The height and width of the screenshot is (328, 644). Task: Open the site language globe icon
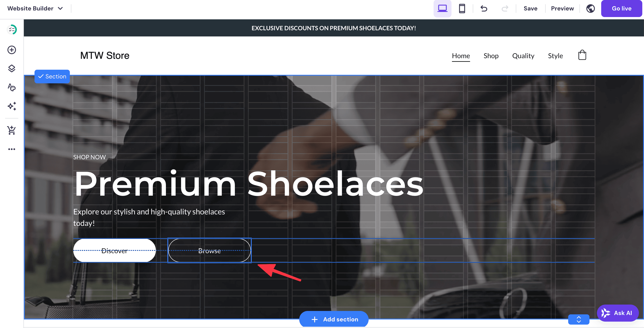(590, 8)
